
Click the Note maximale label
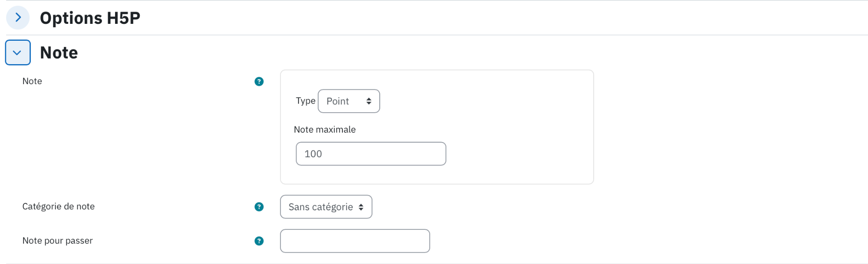point(325,130)
